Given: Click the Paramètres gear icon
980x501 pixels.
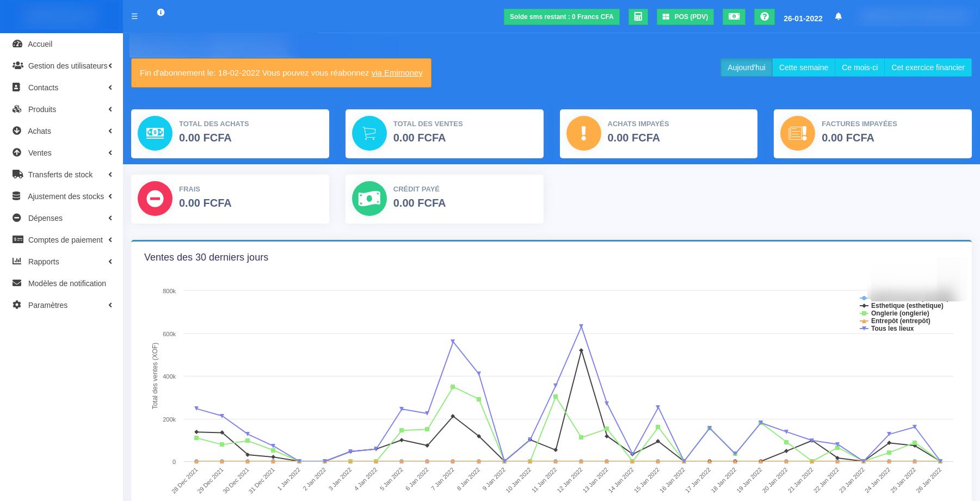Looking at the screenshot, I should [x=17, y=305].
